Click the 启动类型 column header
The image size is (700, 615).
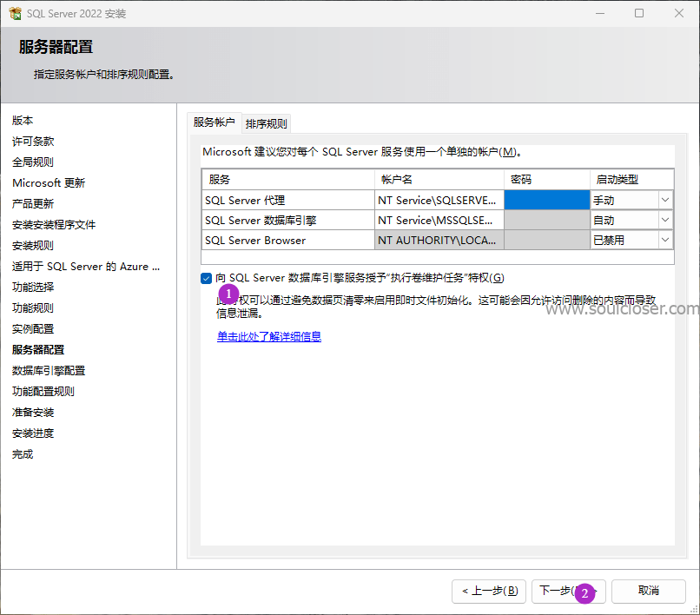[631, 180]
